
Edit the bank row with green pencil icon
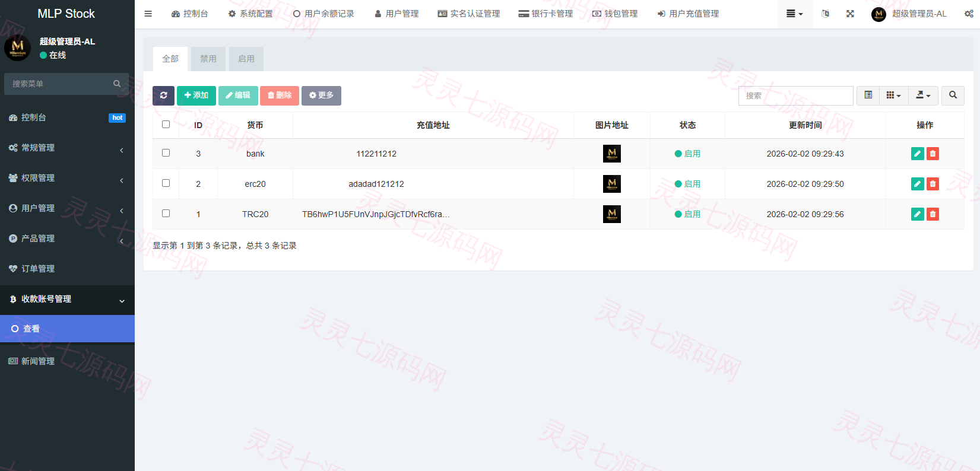tap(917, 154)
